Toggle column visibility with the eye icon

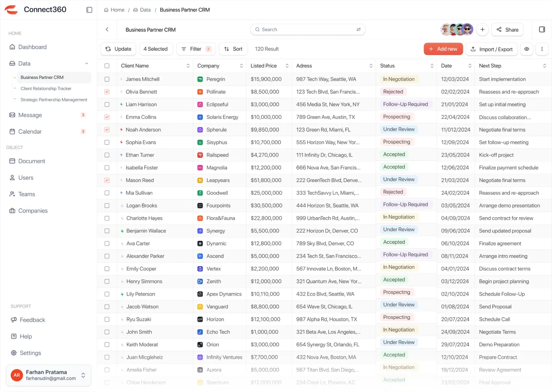(x=527, y=49)
